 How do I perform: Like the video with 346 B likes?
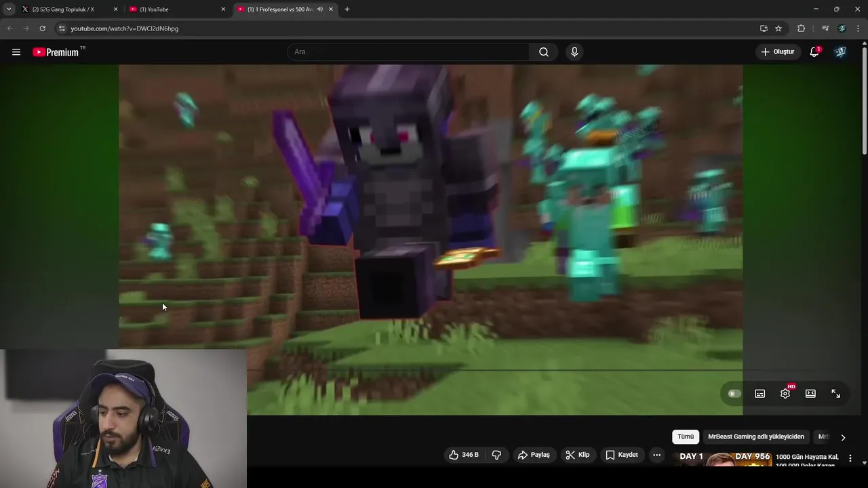[464, 455]
